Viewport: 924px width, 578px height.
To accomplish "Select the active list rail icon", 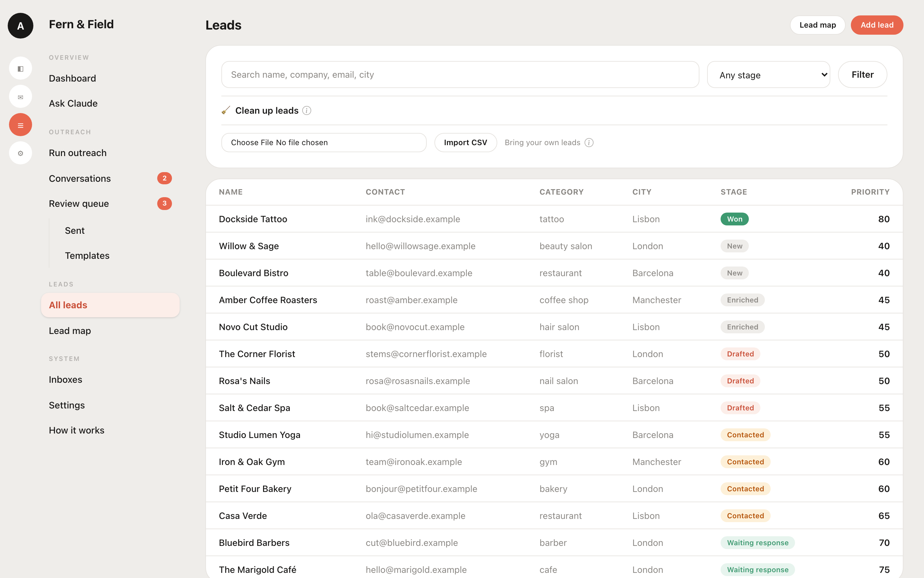I will pyautogui.click(x=21, y=125).
